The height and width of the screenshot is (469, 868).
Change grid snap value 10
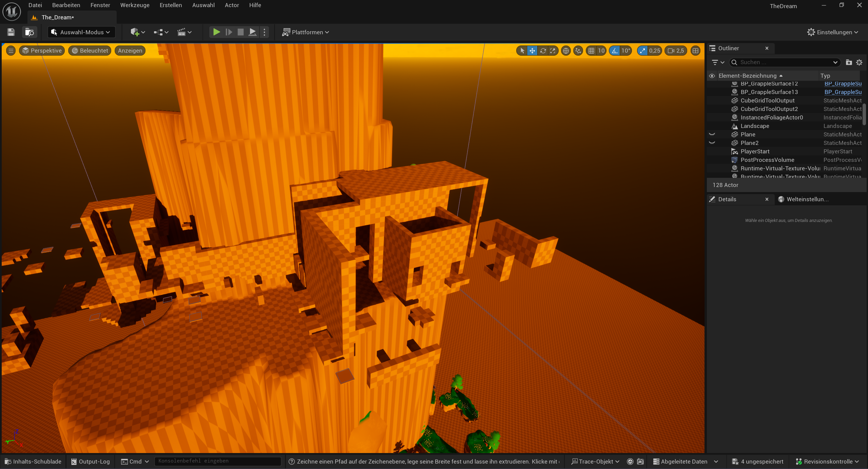(x=601, y=51)
